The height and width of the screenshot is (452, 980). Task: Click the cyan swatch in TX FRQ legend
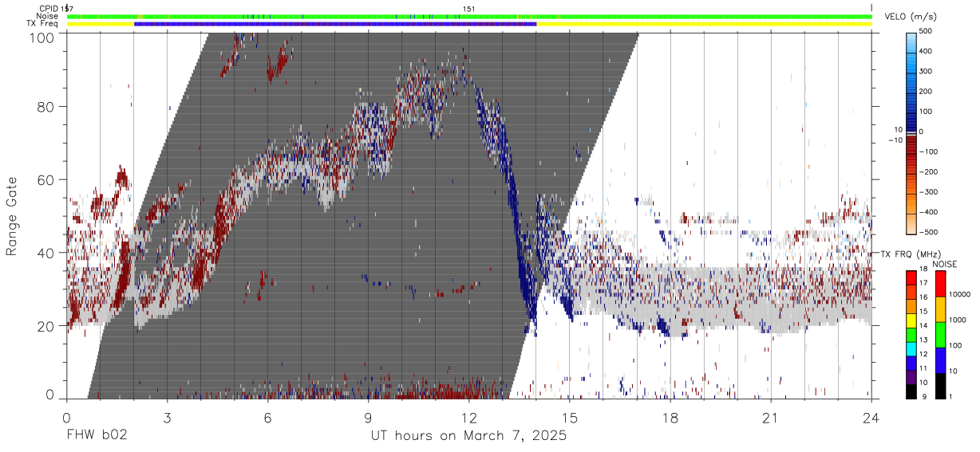pyautogui.click(x=911, y=349)
